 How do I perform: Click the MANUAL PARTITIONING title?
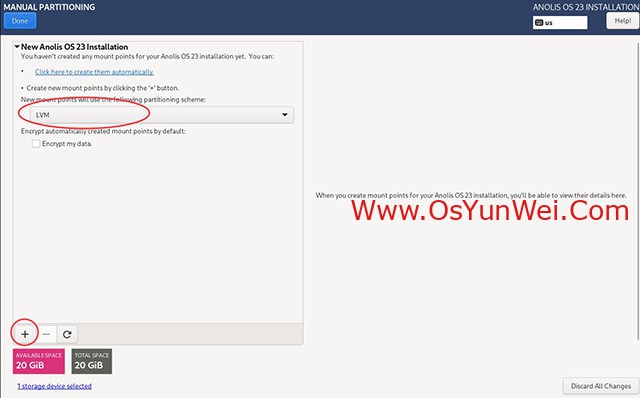pos(49,7)
